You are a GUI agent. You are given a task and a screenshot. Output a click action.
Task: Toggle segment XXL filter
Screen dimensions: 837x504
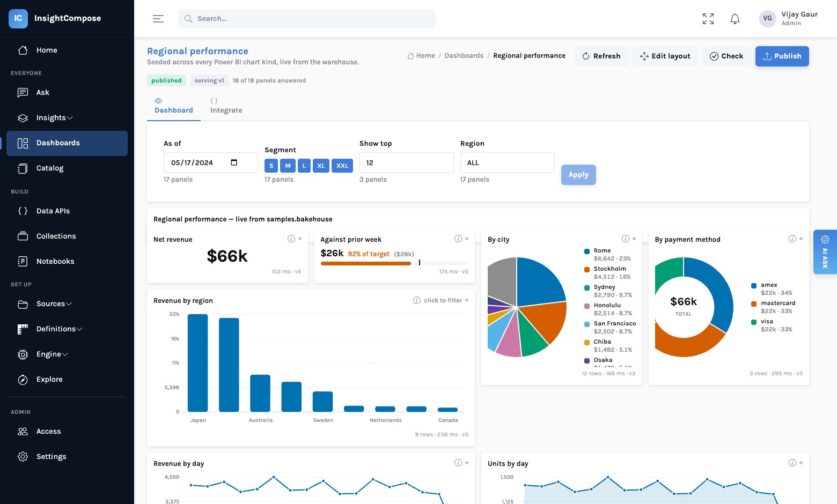coord(342,166)
